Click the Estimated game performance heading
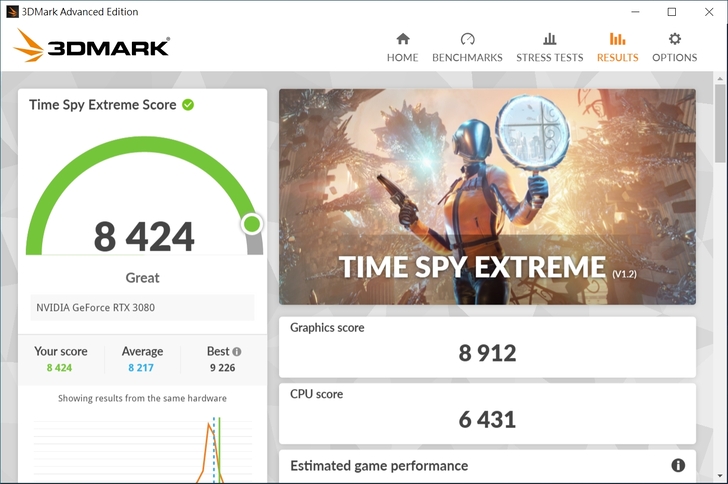This screenshot has height=484, width=728. (379, 465)
